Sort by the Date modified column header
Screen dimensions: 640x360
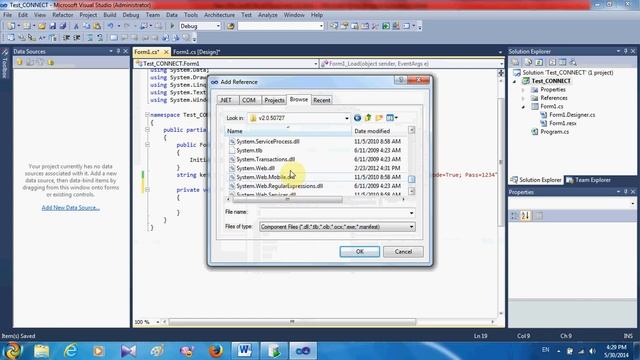[380, 131]
